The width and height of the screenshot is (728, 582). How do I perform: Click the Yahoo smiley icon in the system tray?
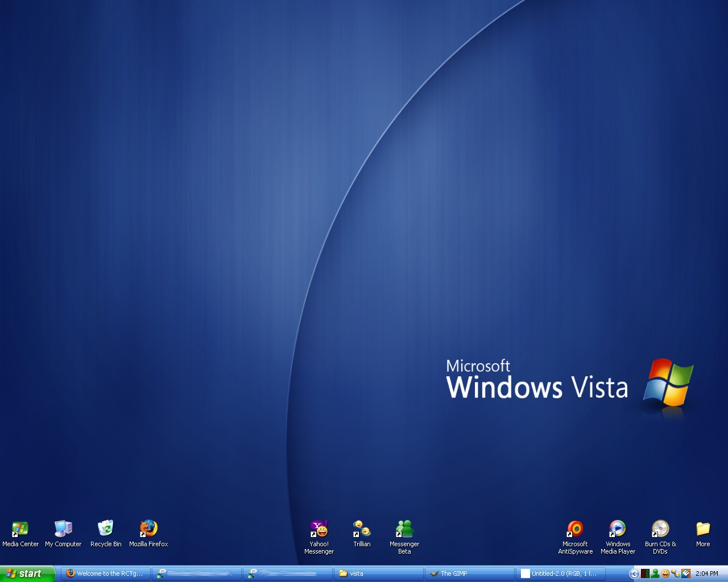pyautogui.click(x=665, y=573)
